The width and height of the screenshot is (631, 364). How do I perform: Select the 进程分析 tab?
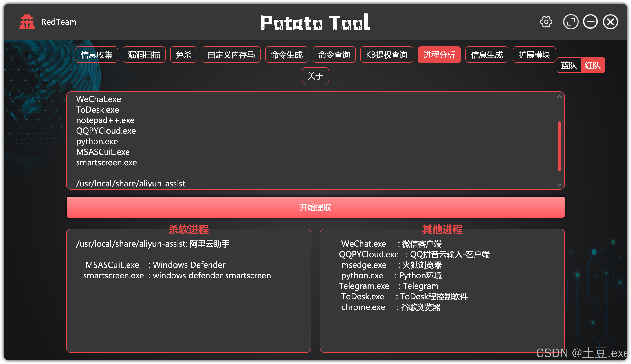tap(439, 55)
